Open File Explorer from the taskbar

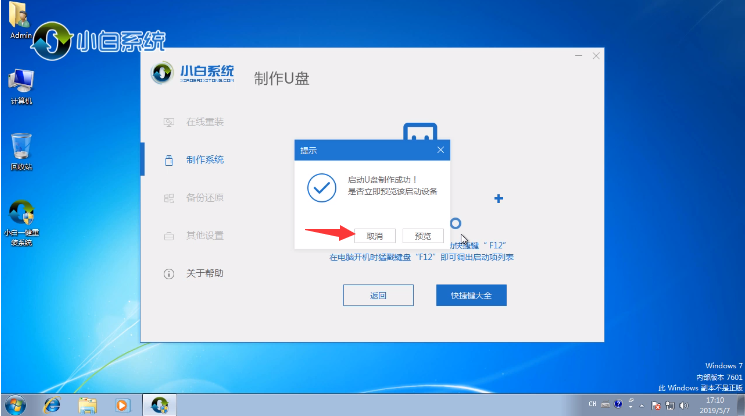coord(87,405)
